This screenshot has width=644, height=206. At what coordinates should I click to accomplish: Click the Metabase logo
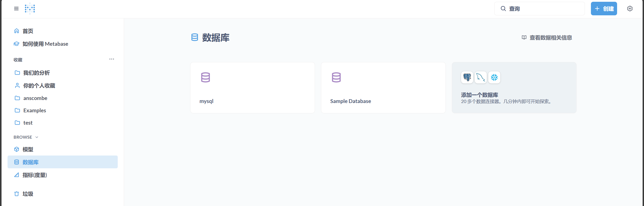click(30, 9)
